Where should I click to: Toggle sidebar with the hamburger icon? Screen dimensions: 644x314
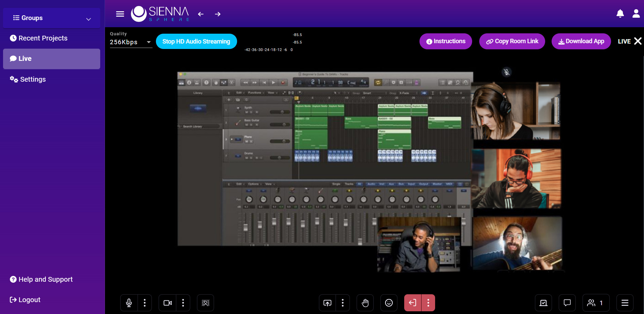click(120, 14)
